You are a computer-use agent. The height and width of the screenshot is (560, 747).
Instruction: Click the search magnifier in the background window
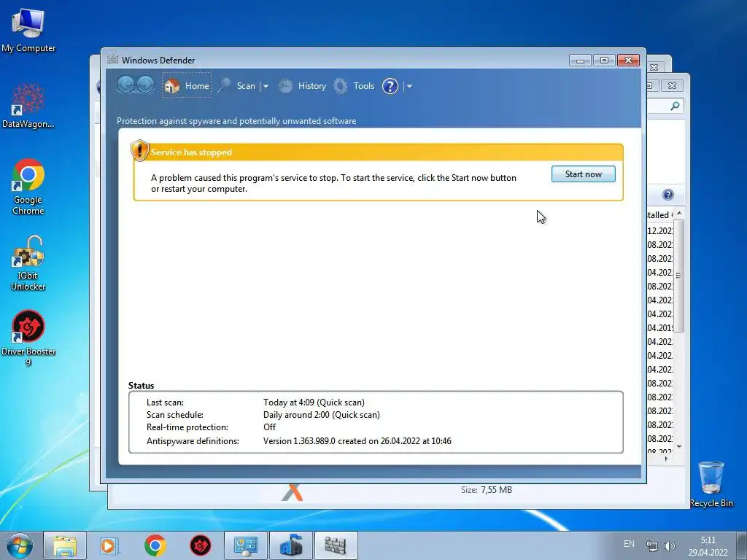675,106
